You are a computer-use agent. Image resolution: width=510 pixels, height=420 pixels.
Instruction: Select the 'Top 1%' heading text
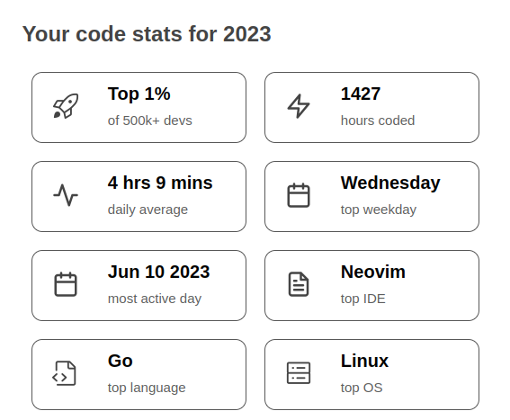pyautogui.click(x=139, y=94)
